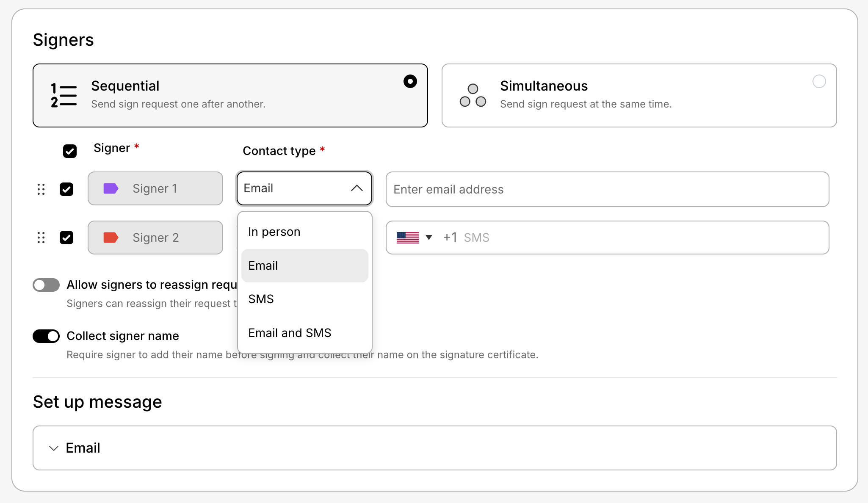This screenshot has height=503, width=868.
Task: Click the Enter email address field
Action: pyautogui.click(x=607, y=189)
